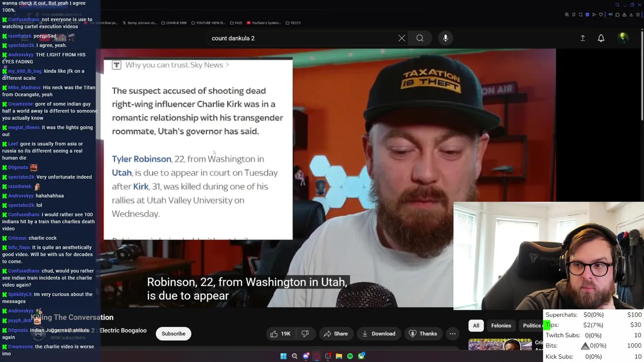Open Discord from the taskbar
This screenshot has height=362, width=644.
306,356
